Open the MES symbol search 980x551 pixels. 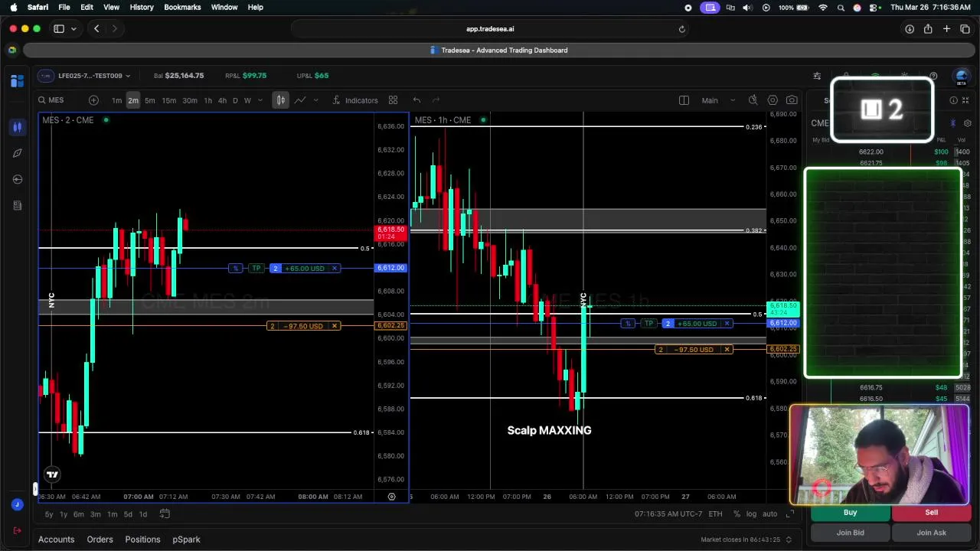click(51, 100)
